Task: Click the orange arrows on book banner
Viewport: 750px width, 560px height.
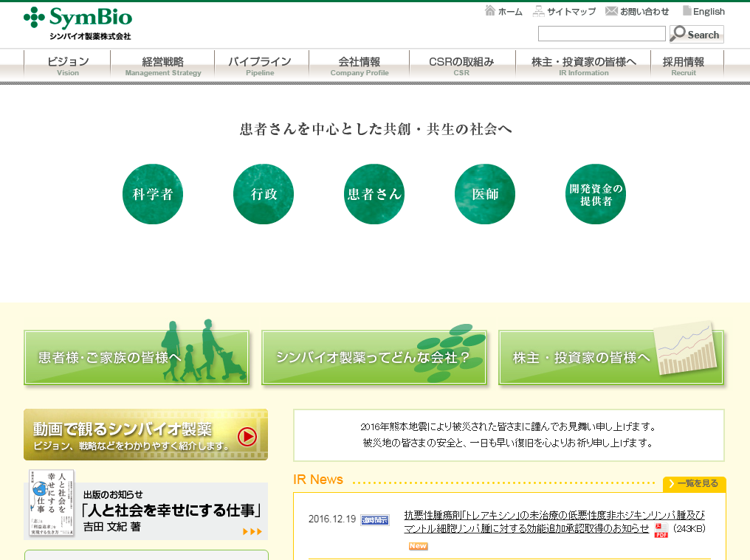Action: (x=252, y=531)
